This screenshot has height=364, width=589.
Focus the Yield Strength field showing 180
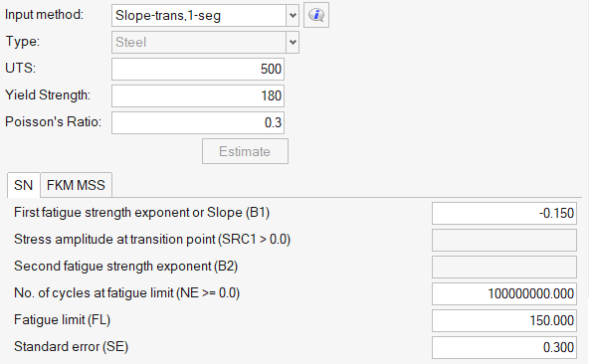pos(198,95)
